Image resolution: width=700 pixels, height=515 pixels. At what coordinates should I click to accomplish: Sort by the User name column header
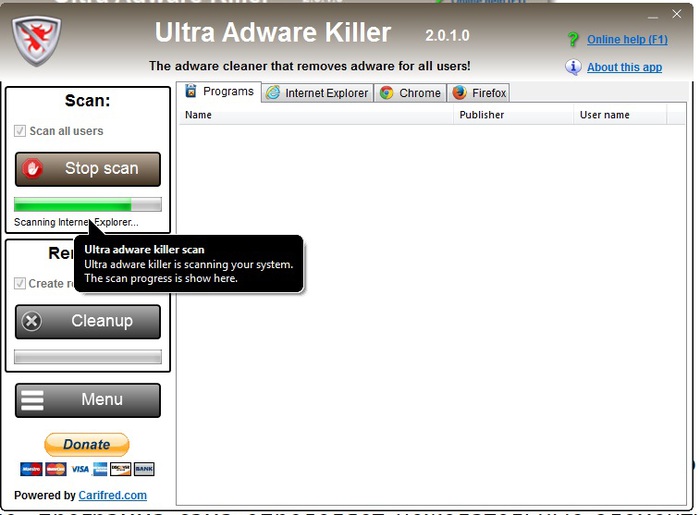pyautogui.click(x=620, y=115)
